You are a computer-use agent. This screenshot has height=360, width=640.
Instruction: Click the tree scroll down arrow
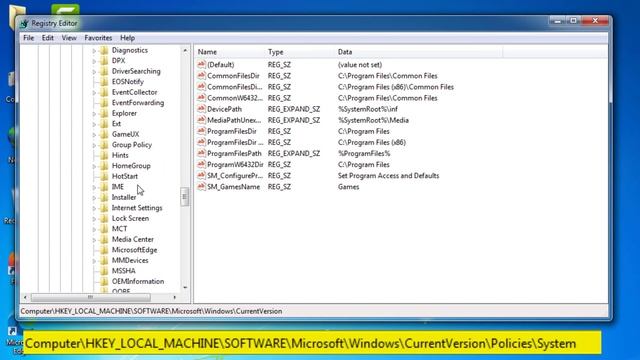click(x=185, y=288)
